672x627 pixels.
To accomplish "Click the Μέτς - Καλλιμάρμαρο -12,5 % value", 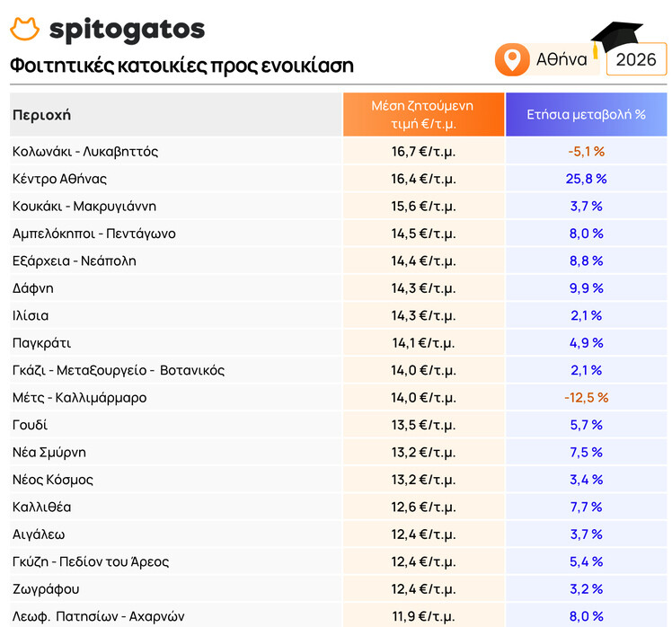I will pyautogui.click(x=587, y=398).
